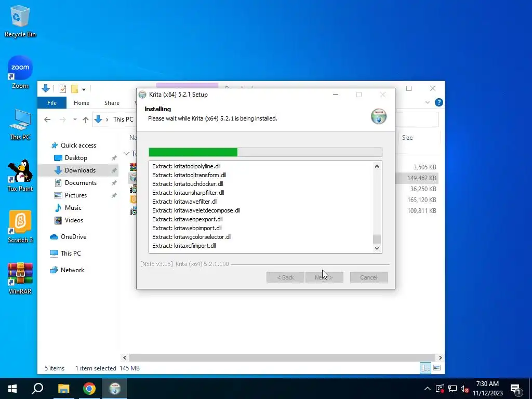This screenshot has width=532, height=399.
Task: Select the This PC desktop icon
Action: coord(20,124)
